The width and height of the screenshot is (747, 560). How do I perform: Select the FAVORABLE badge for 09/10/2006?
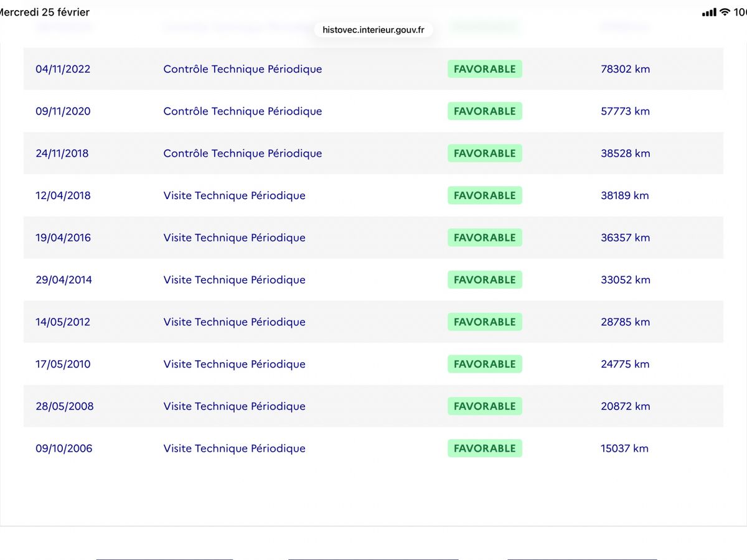[x=485, y=449]
